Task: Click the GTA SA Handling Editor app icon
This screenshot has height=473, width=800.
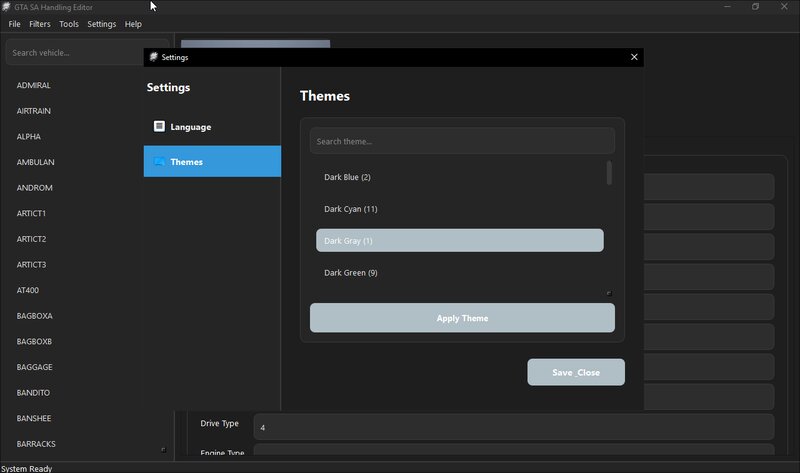Action: coord(6,7)
